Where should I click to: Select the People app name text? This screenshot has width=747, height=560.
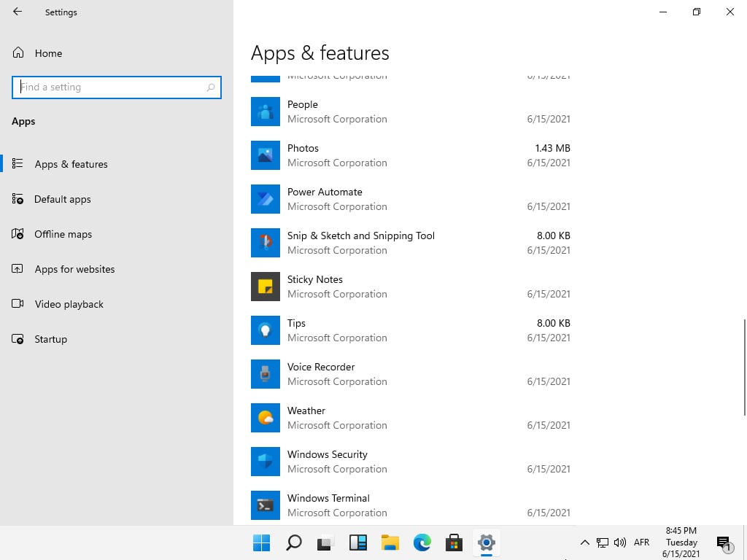point(302,104)
